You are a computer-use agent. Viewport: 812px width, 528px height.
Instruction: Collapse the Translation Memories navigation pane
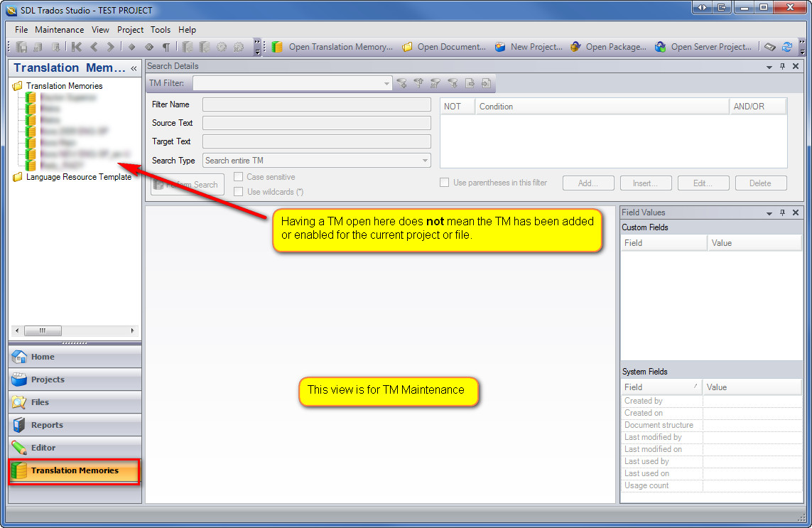pos(134,68)
